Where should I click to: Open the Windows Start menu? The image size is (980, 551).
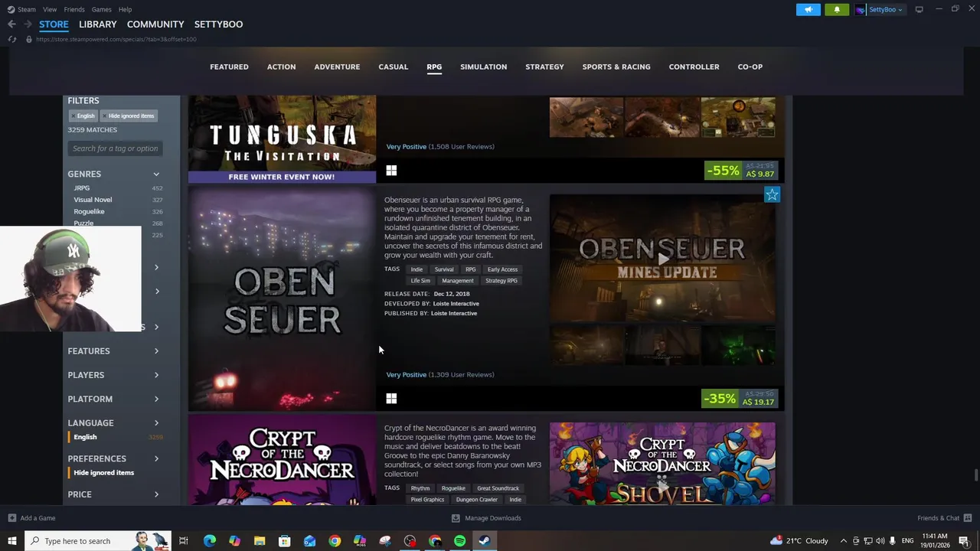11,541
